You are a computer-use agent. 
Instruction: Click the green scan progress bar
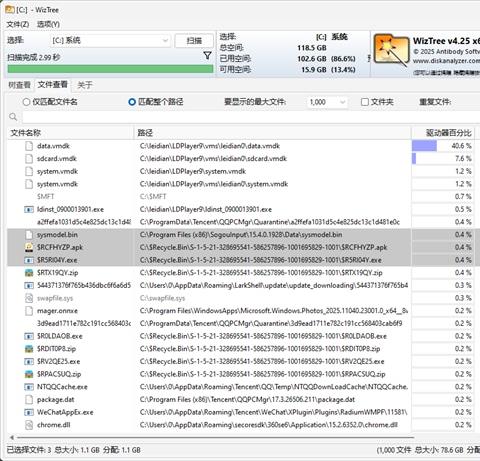110,69
